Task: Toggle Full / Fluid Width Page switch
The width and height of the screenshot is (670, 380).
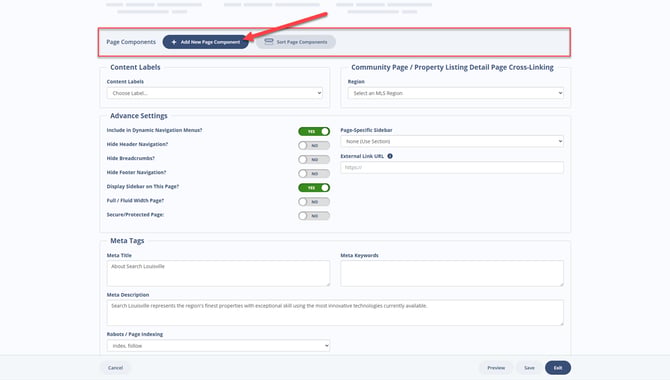Action: coord(314,202)
